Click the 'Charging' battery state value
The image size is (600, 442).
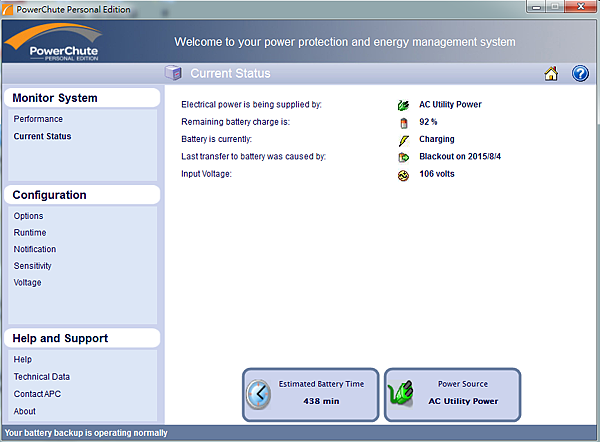(x=437, y=139)
